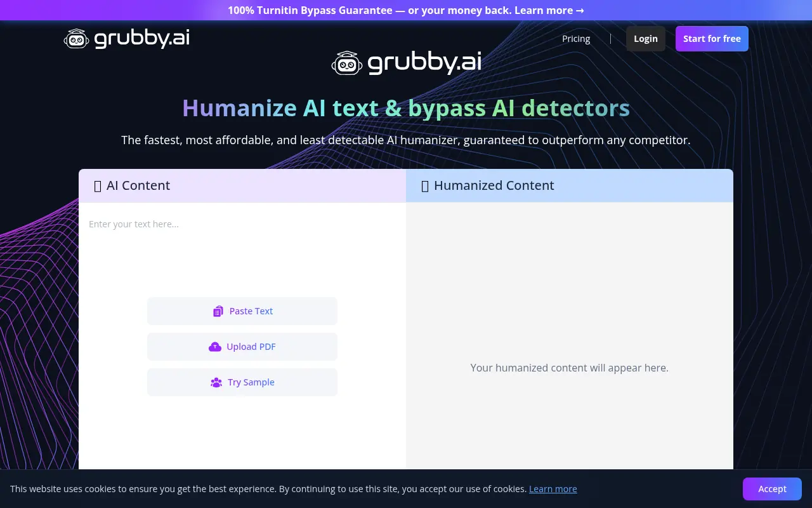
Task: Click the grubby.ai wordmark in the top-left
Action: 141,38
